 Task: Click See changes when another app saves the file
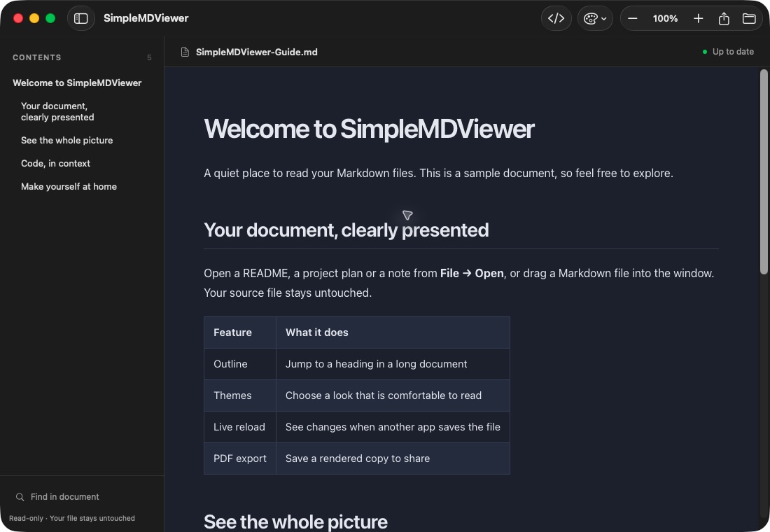[393, 427]
